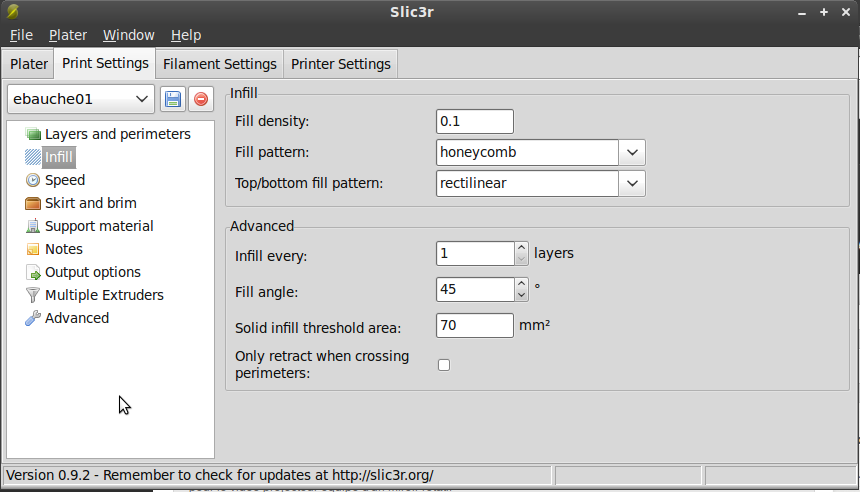Screen dimensions: 860x492
Task: Increase the Infill every layers value
Action: pos(521,248)
